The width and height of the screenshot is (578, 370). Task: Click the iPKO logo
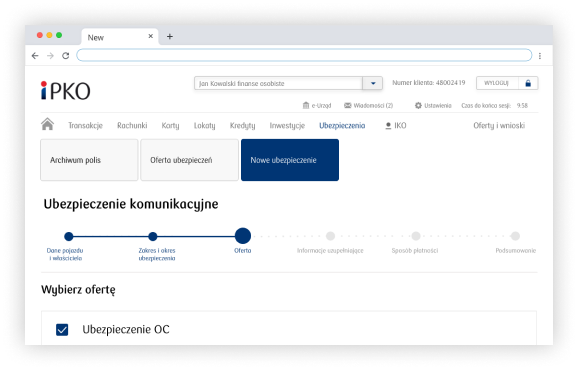point(66,91)
